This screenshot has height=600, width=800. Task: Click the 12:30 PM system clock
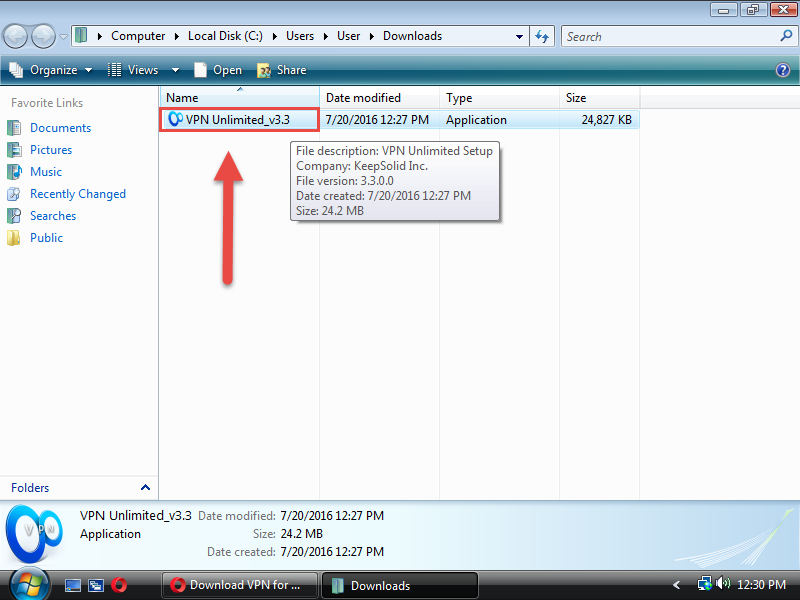coord(761,585)
